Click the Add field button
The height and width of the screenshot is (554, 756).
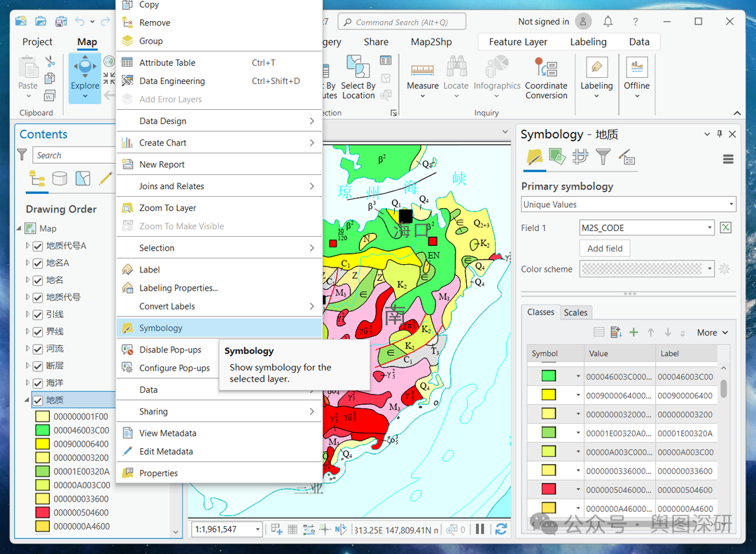(605, 248)
